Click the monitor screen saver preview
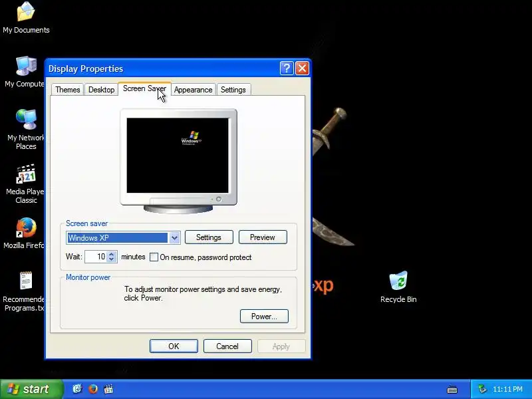The image size is (532, 399). tap(178, 156)
